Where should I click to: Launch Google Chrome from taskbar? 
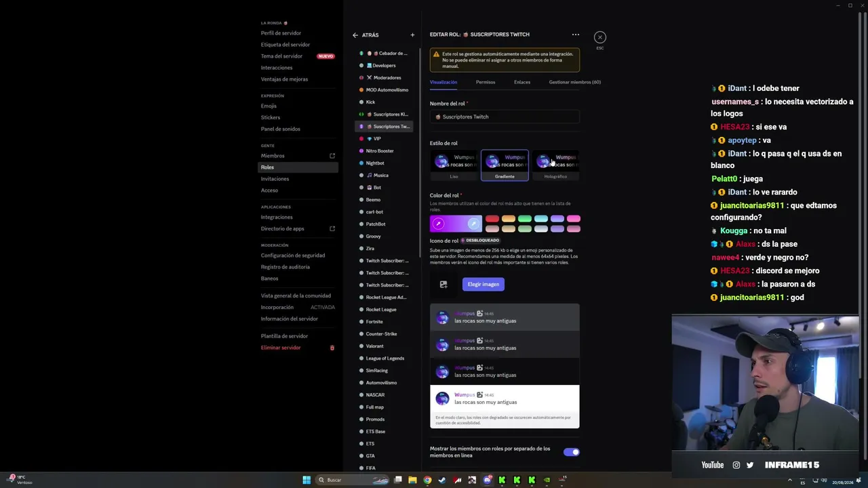tap(427, 480)
